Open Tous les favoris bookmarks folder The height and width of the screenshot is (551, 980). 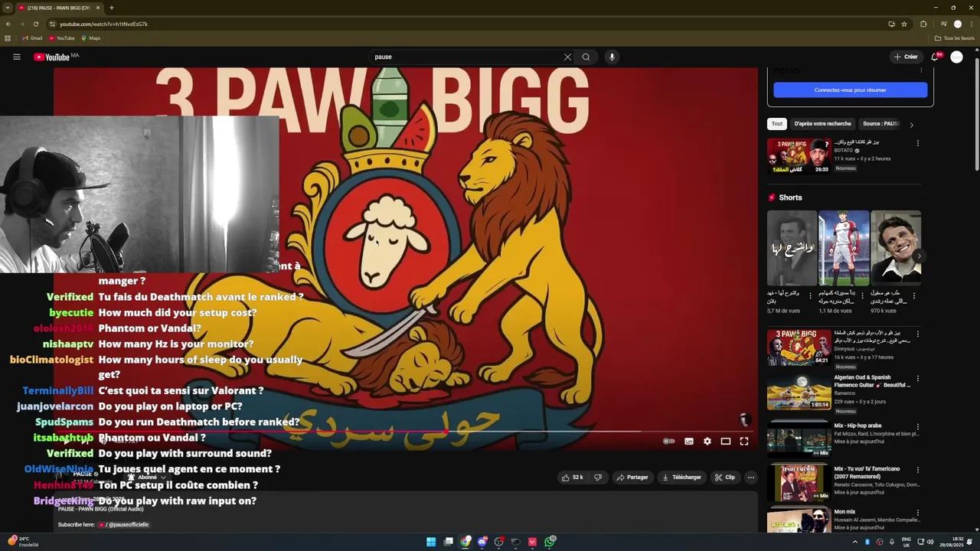pos(954,38)
